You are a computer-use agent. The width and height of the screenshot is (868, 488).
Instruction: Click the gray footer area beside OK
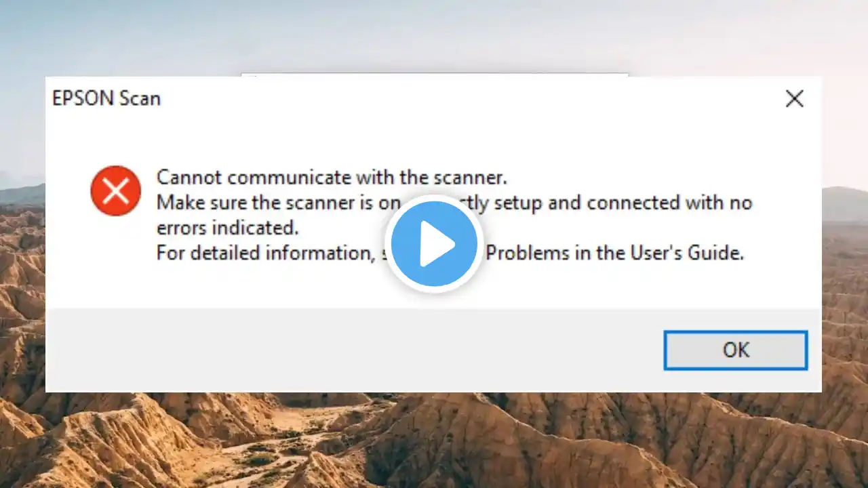353,350
